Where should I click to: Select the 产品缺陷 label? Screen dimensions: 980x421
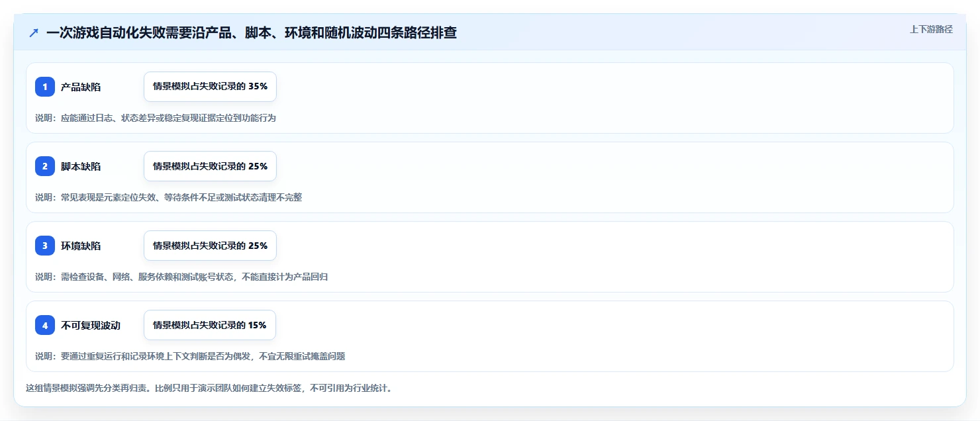(x=81, y=87)
